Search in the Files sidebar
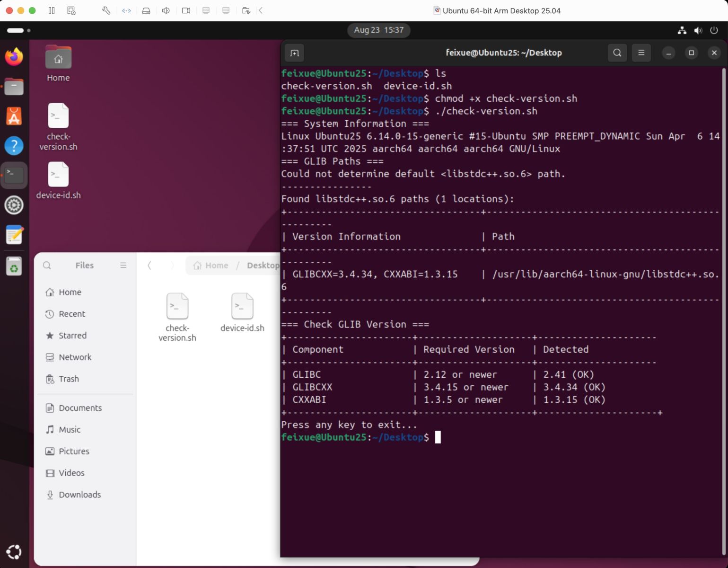The height and width of the screenshot is (568, 728). pyautogui.click(x=47, y=266)
